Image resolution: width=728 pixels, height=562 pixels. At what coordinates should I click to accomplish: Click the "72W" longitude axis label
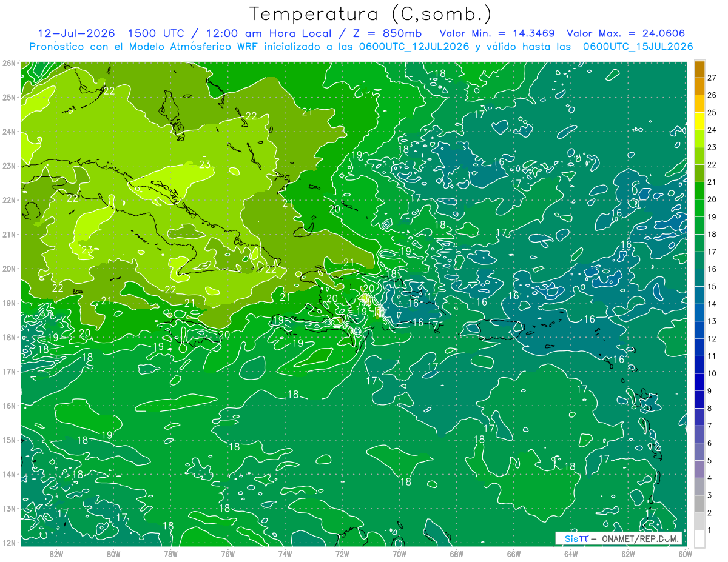[x=342, y=554]
